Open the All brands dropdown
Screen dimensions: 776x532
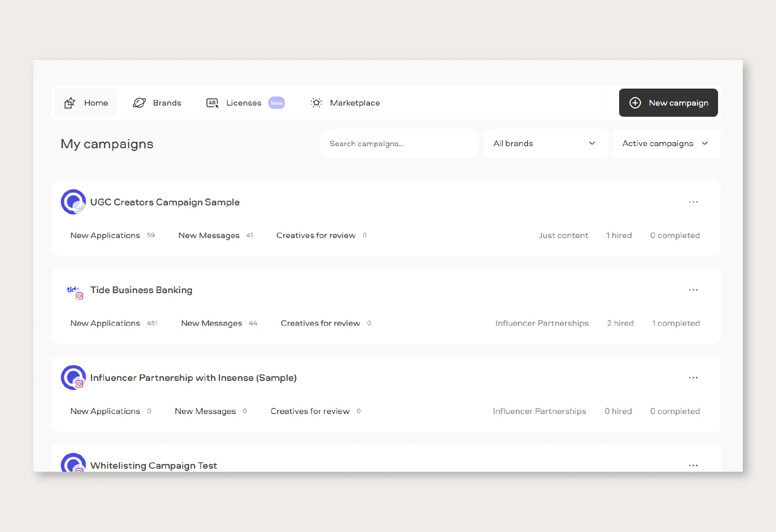(545, 143)
